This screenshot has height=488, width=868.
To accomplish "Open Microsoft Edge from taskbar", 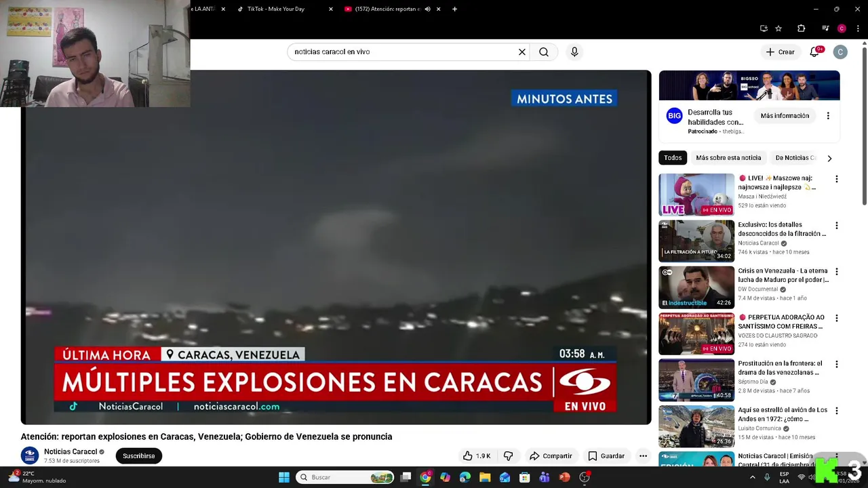I will click(x=465, y=477).
